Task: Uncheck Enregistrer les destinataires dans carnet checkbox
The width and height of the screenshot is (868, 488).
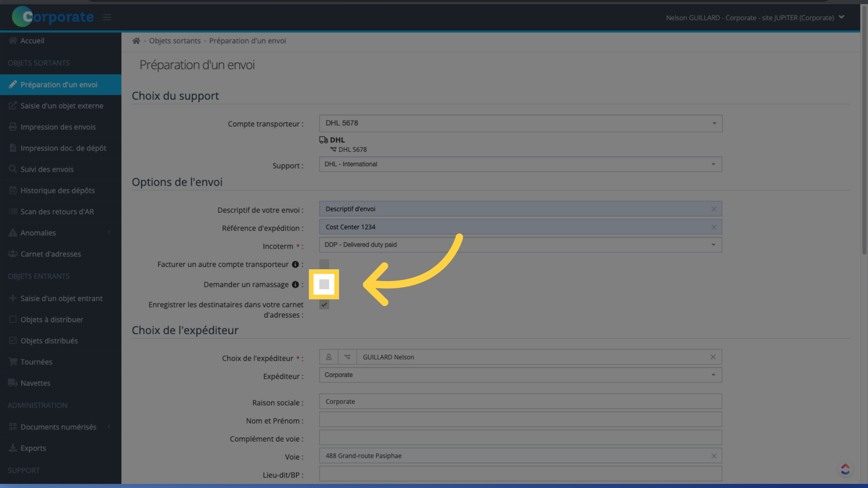Action: pos(324,305)
